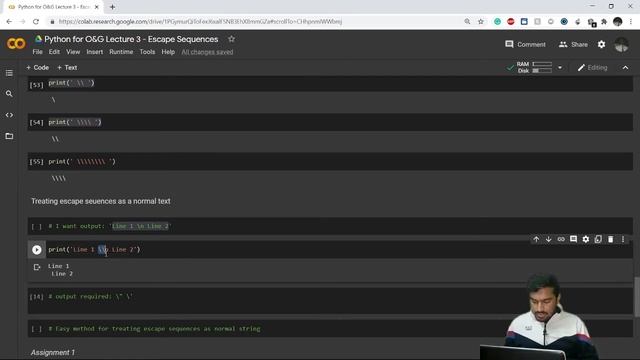Screen dimensions: 640x360
Task: Open the Edit menu
Action: click(54, 52)
